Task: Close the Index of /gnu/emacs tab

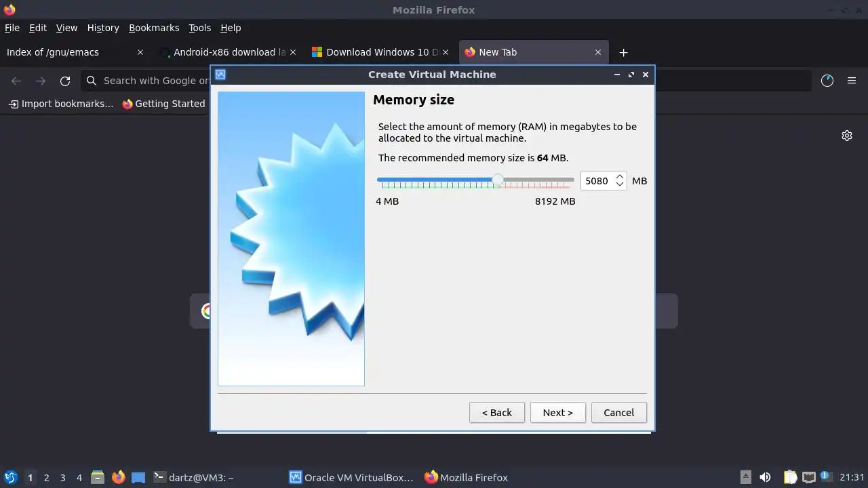Action: coord(140,52)
